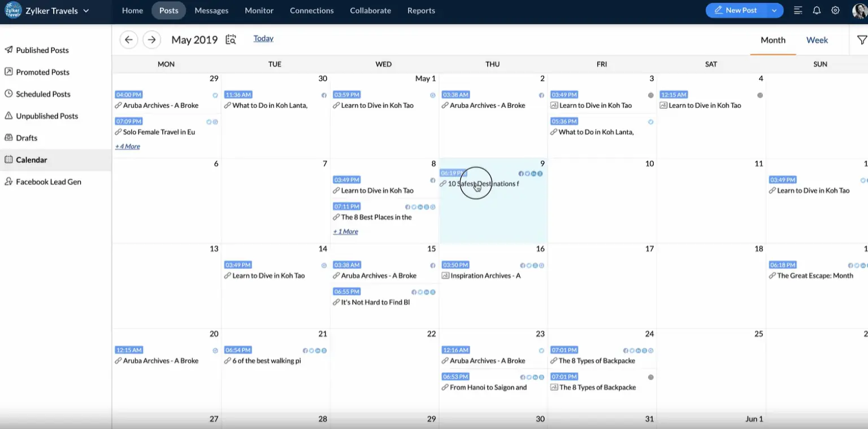Select Facebook Lead Gen in sidebar
Viewport: 868px width, 429px height.
[48, 182]
